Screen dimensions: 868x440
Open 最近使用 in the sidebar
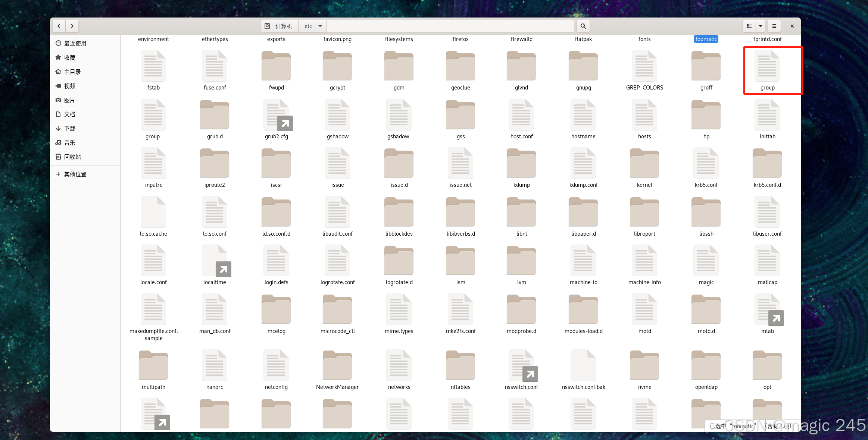(75, 44)
